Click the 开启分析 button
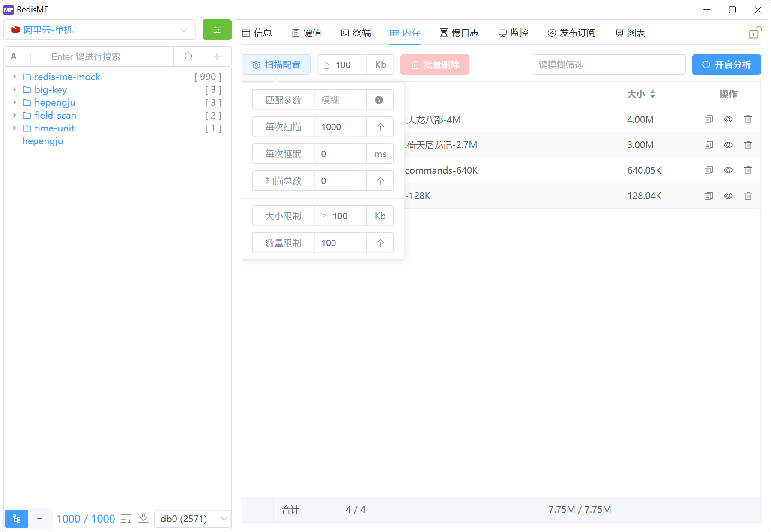This screenshot has height=532, width=771. pos(726,65)
